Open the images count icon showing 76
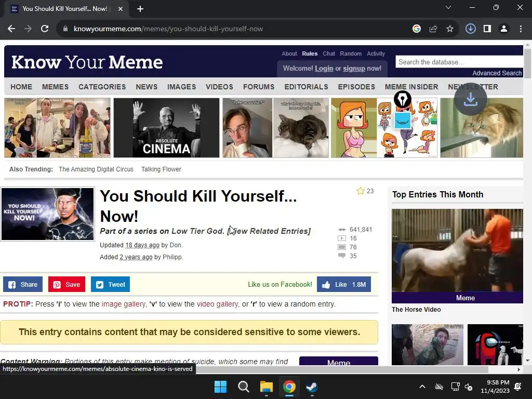 (x=342, y=247)
